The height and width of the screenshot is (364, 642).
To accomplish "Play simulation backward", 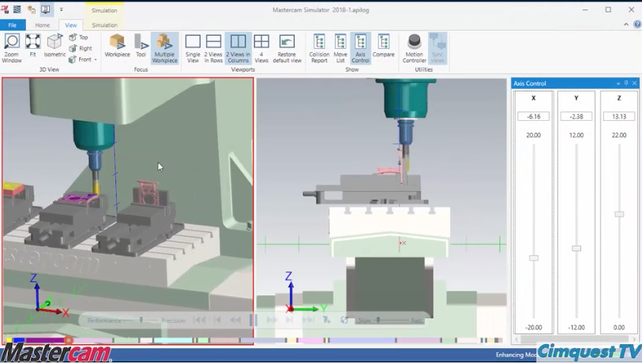I will (235, 321).
